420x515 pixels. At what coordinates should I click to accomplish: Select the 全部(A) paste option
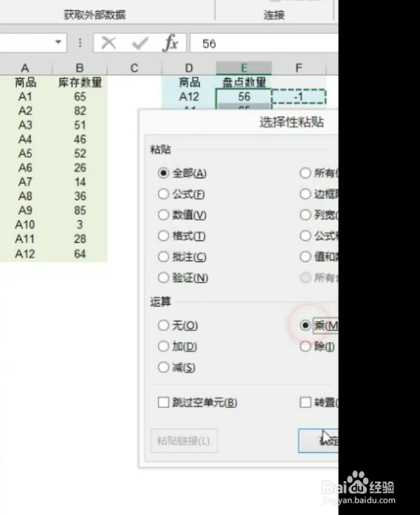pos(182,173)
